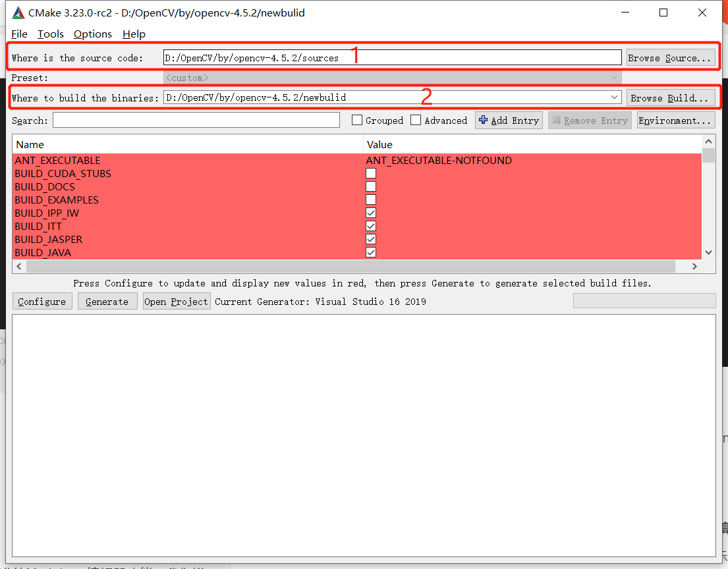
Task: Click Browse Build button
Action: [x=671, y=98]
